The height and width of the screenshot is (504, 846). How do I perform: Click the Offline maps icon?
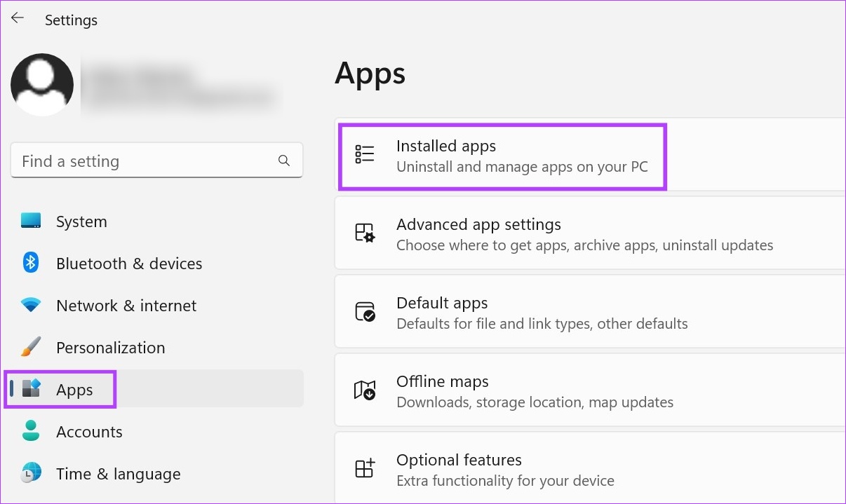(x=365, y=390)
